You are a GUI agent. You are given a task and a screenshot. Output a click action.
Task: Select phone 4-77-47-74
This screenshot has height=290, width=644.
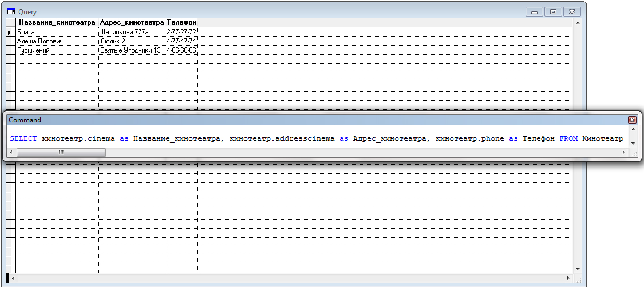point(181,41)
